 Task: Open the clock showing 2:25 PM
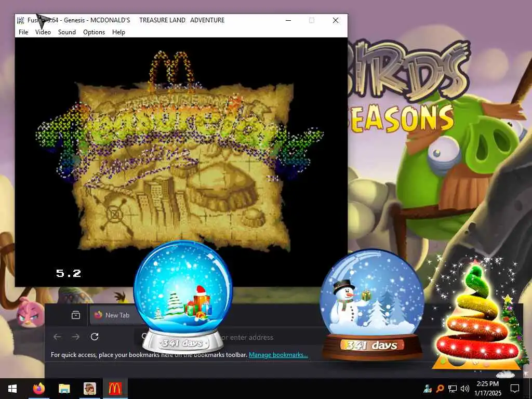[x=487, y=389]
